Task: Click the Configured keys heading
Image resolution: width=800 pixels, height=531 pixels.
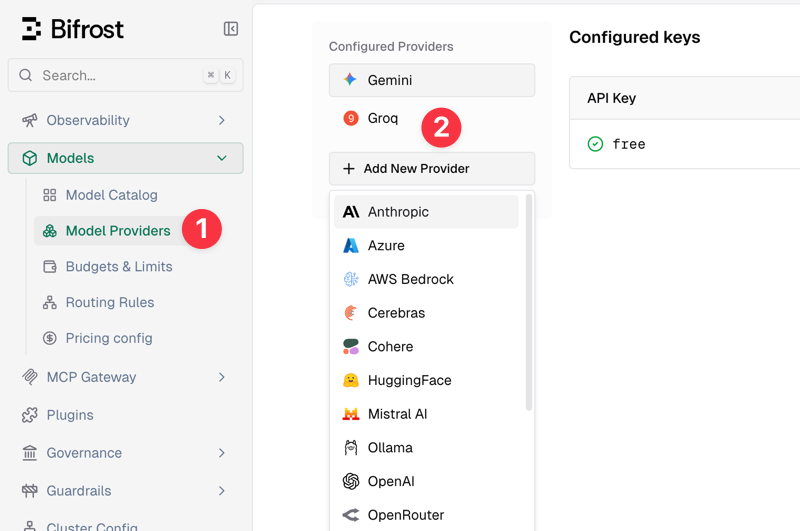Action: pyautogui.click(x=635, y=37)
